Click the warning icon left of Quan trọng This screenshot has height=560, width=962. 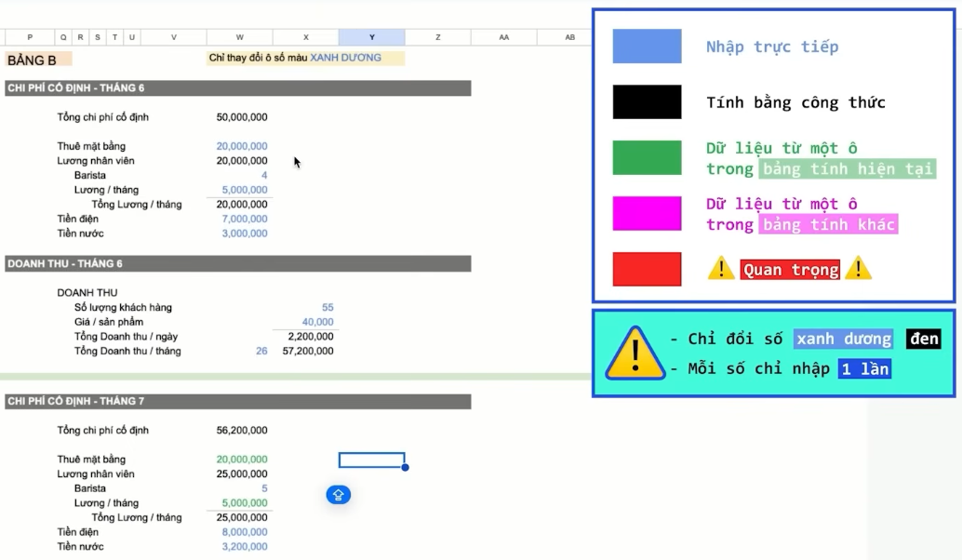(721, 269)
